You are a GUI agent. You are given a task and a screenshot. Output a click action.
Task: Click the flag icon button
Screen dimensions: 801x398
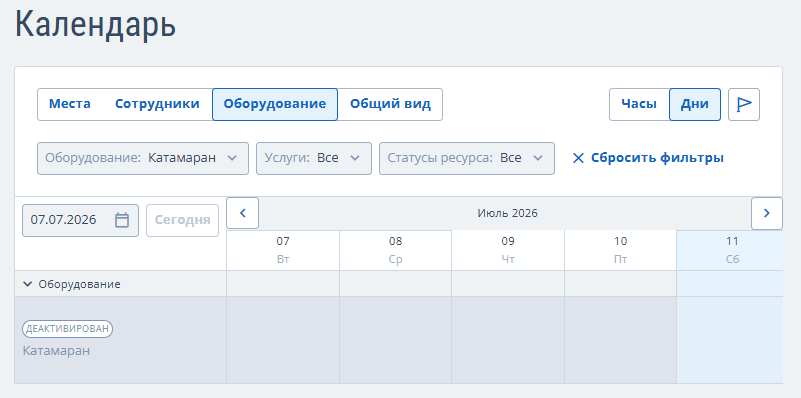(744, 104)
